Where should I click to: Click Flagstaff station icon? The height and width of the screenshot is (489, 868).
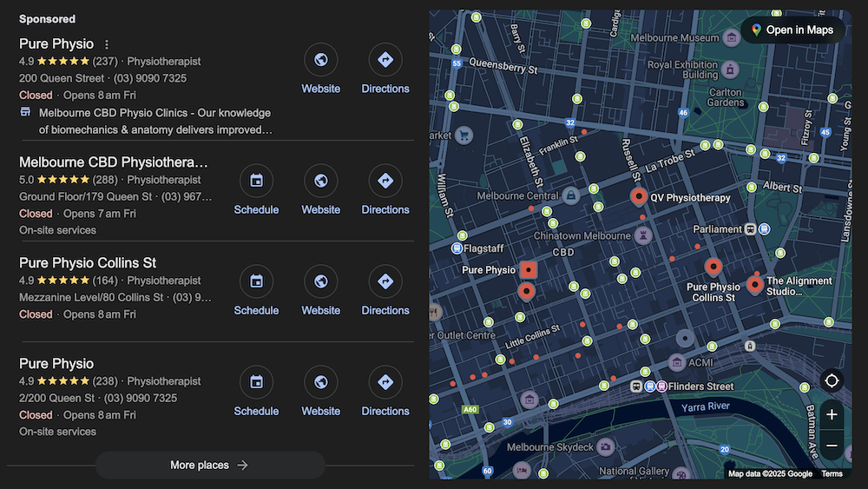457,248
